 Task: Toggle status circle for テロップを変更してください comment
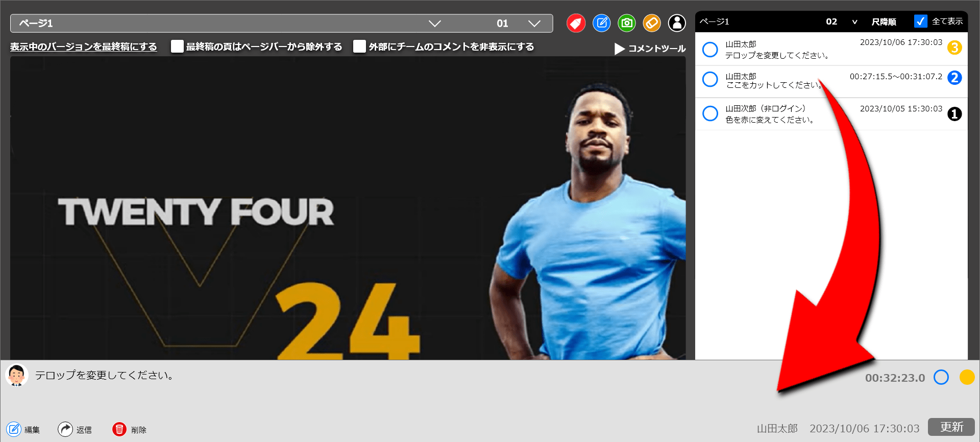(x=710, y=50)
